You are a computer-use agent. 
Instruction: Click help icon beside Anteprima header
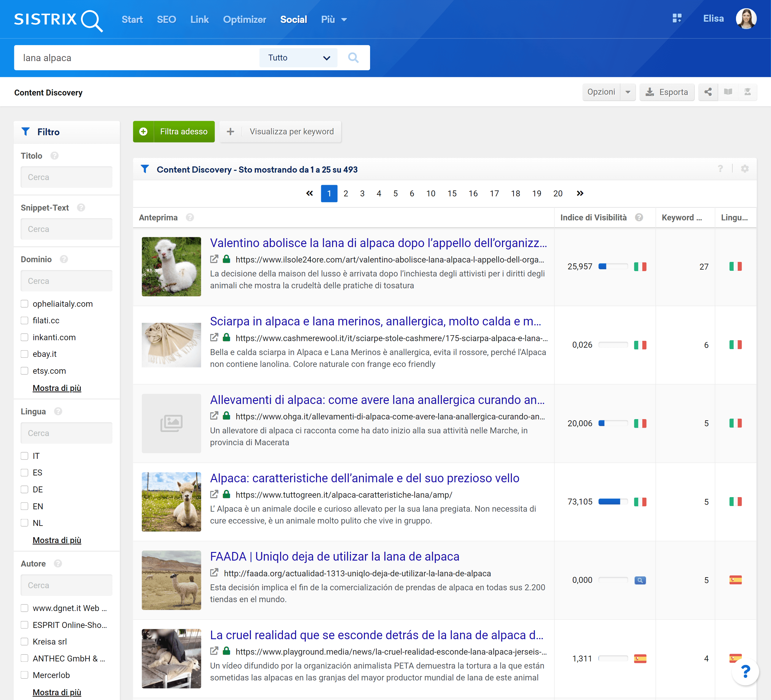190,218
